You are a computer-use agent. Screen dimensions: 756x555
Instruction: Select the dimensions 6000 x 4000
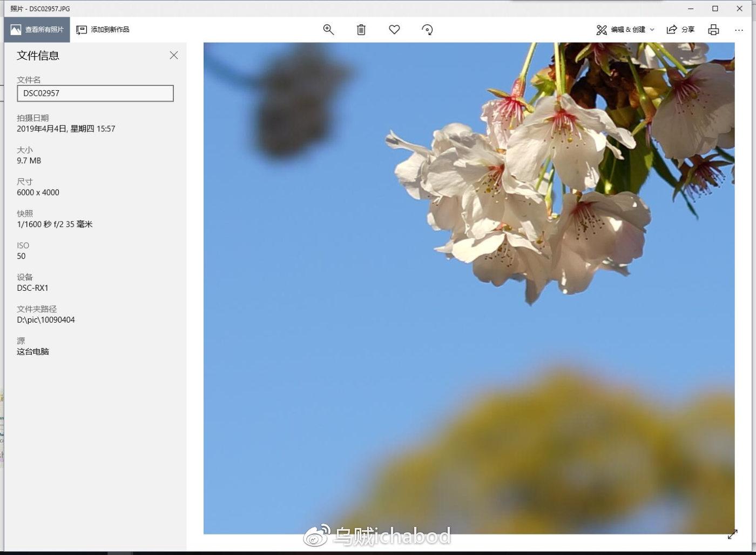[x=38, y=192]
